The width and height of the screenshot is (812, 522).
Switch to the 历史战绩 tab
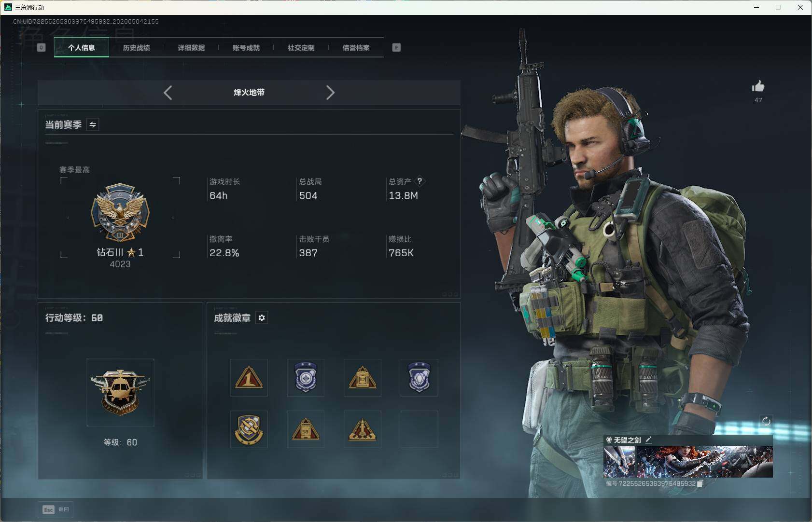[136, 47]
